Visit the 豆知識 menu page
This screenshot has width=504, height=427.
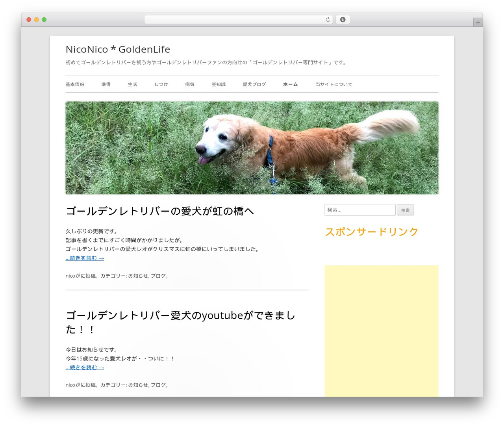pos(219,84)
